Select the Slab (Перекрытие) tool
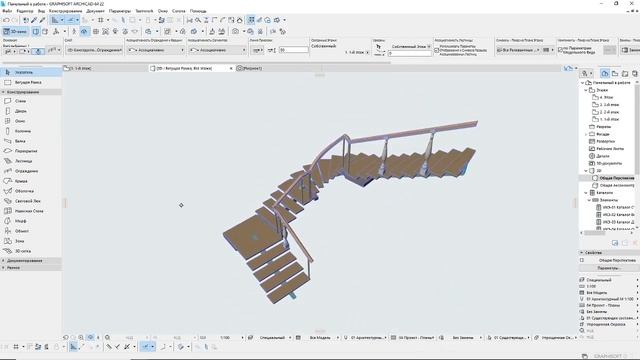 click(31, 151)
